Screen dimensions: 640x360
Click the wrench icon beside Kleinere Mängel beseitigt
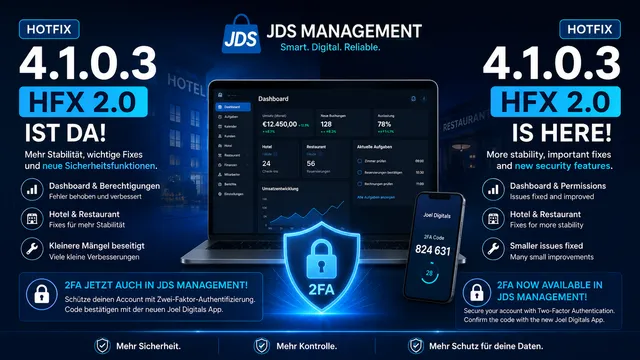[x=32, y=249]
